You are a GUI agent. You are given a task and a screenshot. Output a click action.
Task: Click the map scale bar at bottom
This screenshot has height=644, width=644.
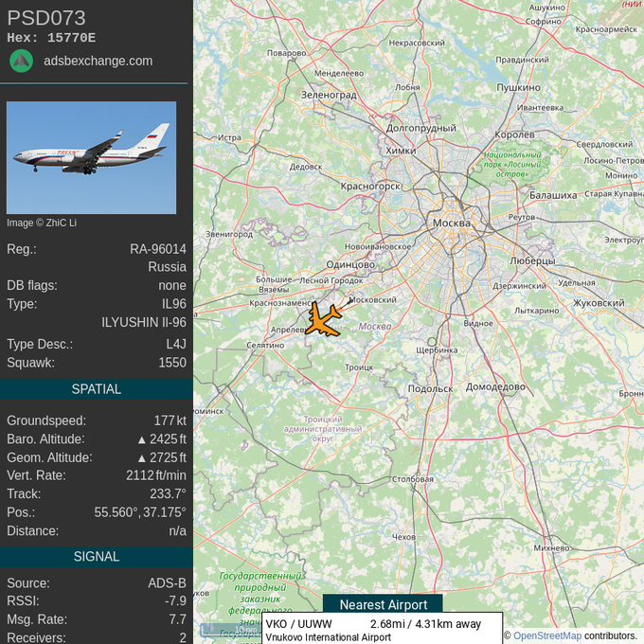pos(230,630)
